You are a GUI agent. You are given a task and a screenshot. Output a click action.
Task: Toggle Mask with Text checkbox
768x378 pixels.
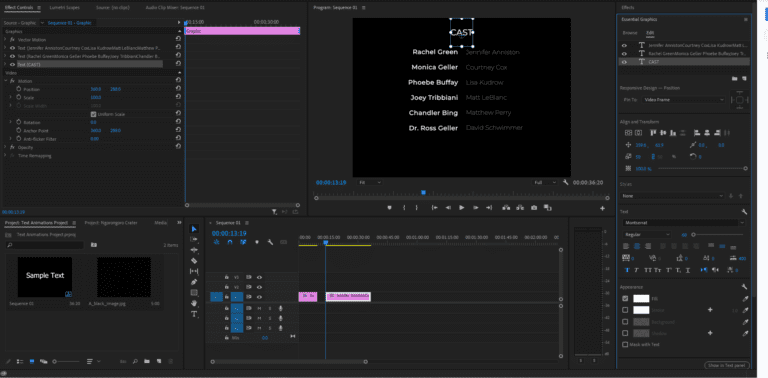(x=625, y=344)
